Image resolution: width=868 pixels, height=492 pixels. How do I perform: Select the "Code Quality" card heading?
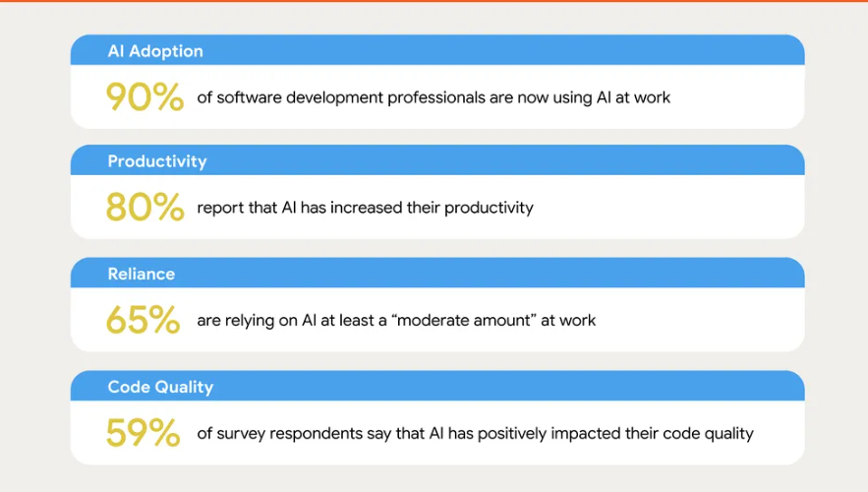(160, 387)
